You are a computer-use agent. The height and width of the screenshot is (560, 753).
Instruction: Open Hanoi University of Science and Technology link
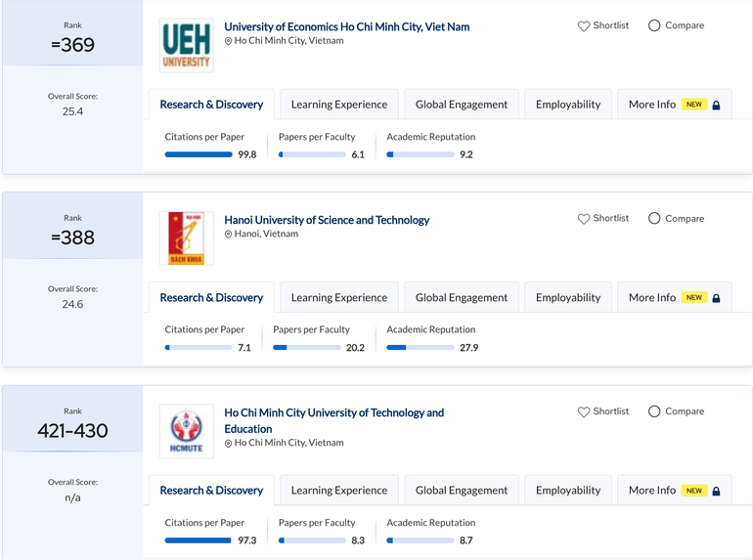pyautogui.click(x=327, y=220)
